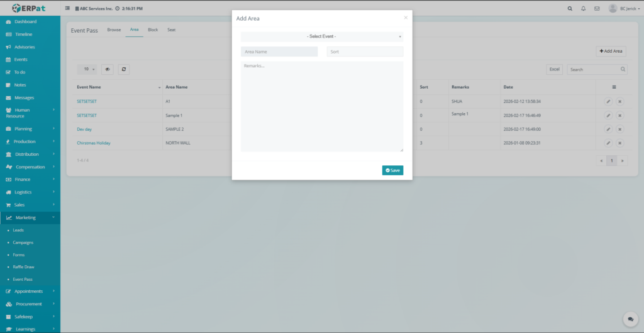Go to Timeline in sidebar
Viewport: 644px width, 333px height.
[30, 35]
